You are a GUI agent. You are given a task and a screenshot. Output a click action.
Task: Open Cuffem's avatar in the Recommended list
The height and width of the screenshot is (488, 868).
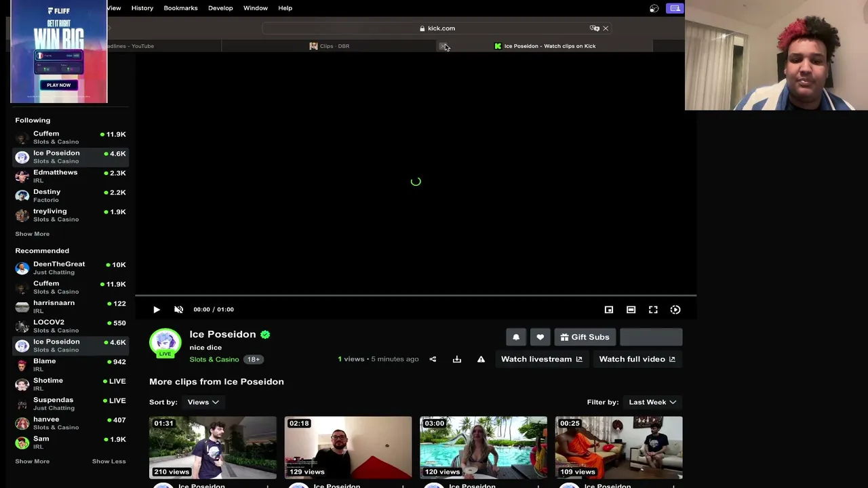(22, 287)
